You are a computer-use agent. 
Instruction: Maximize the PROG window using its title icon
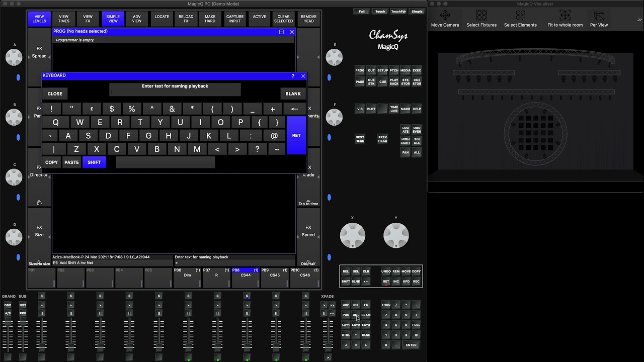(x=281, y=32)
